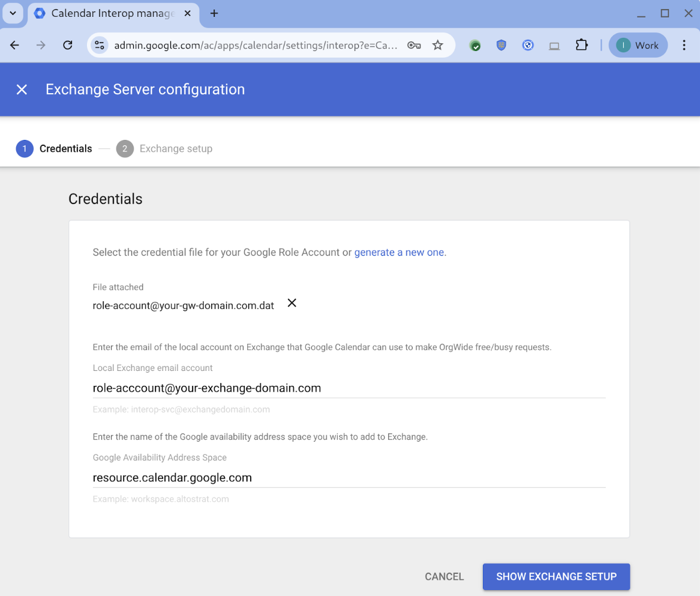Open the blue circular shield extension
Screen dimensions: 700x596
coord(528,45)
